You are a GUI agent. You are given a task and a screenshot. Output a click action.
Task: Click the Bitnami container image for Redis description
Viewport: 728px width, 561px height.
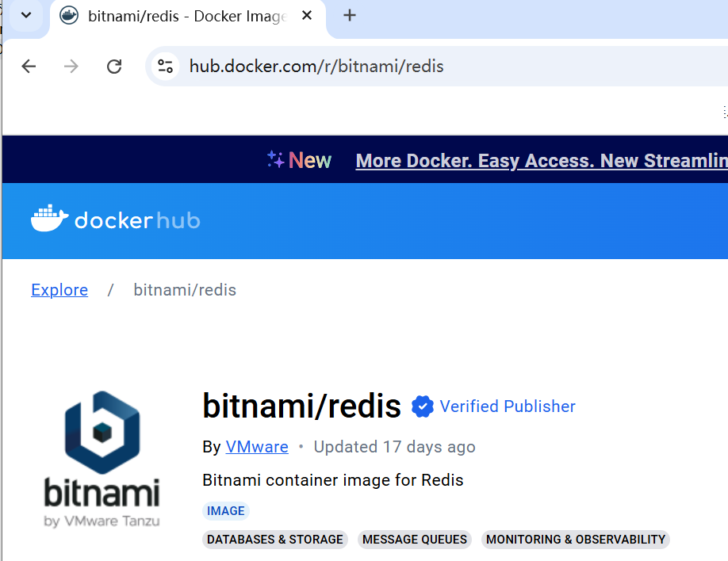333,480
